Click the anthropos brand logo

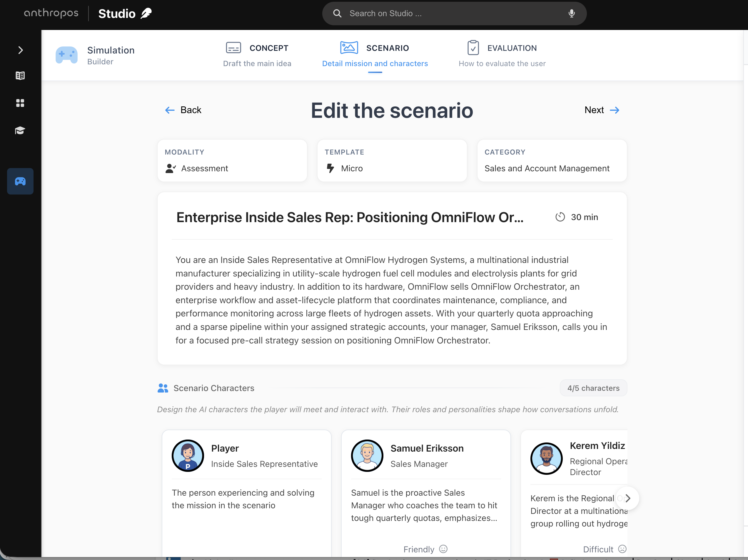(51, 13)
